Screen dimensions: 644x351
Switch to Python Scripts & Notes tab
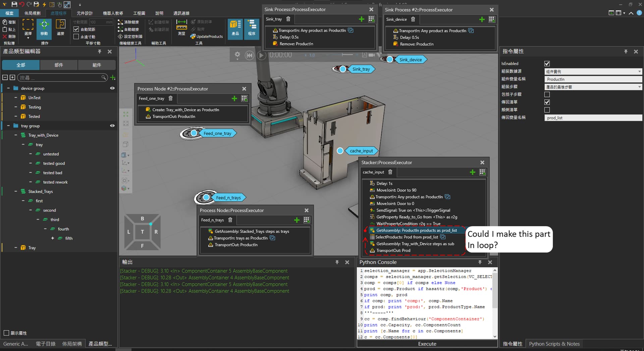pyautogui.click(x=554, y=344)
